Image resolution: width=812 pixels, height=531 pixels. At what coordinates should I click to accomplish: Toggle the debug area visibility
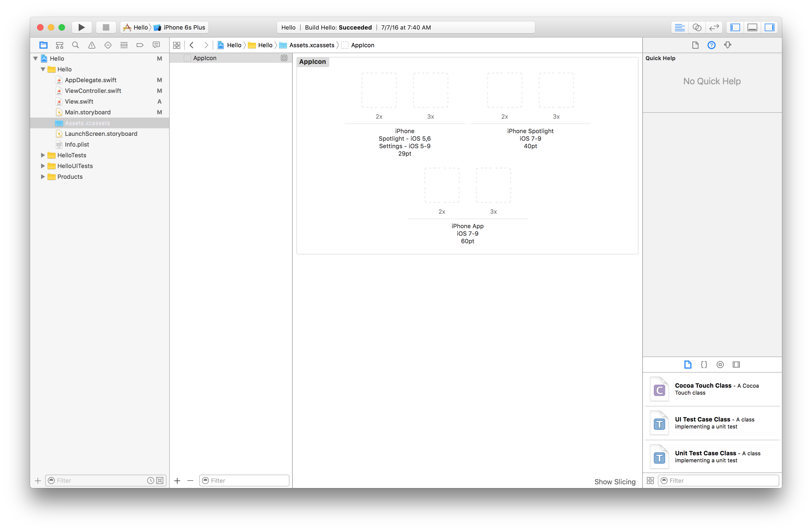752,27
